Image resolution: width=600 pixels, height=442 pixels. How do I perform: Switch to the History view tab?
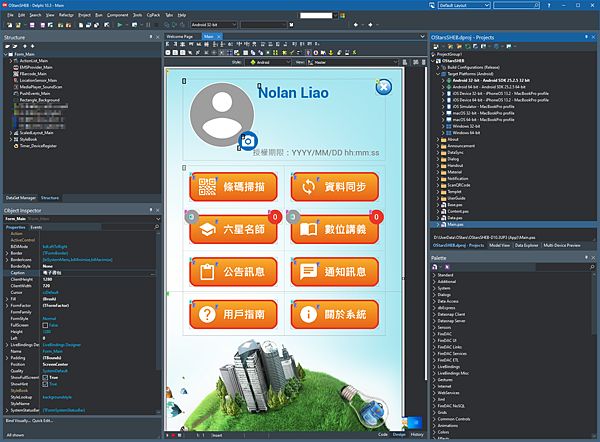tap(417, 434)
